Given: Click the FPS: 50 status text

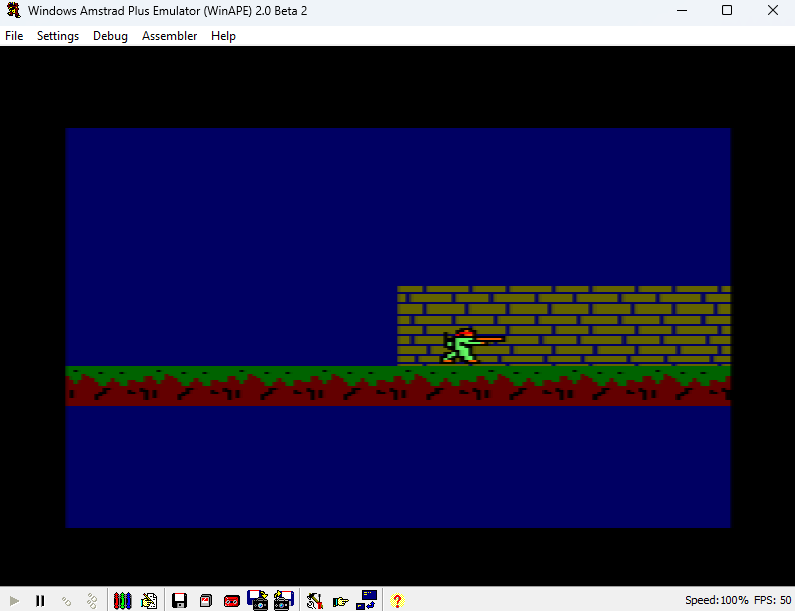Looking at the screenshot, I should pos(772,600).
